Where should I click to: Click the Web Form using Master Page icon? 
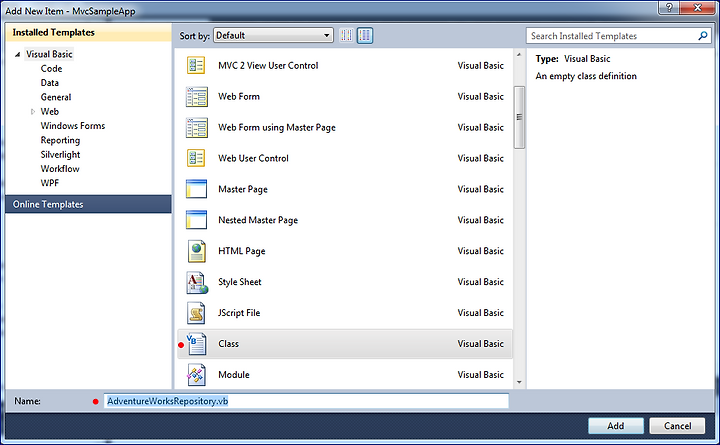pos(197,128)
